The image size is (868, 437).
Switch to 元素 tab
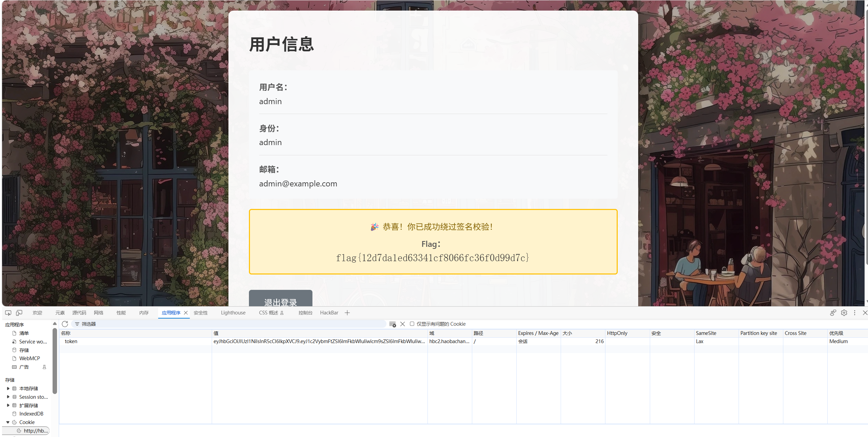[60, 313]
